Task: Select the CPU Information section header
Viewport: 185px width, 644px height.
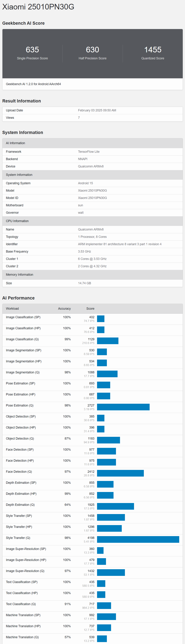Action: point(17,221)
